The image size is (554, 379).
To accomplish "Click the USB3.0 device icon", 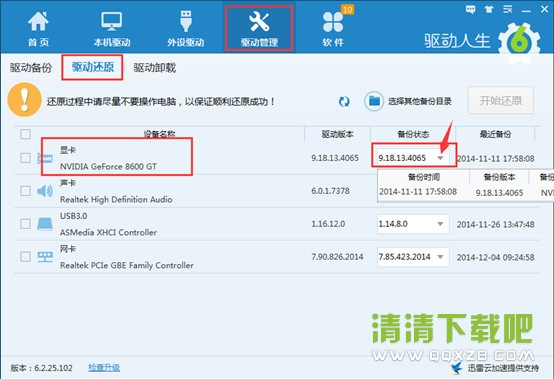I will (45, 224).
